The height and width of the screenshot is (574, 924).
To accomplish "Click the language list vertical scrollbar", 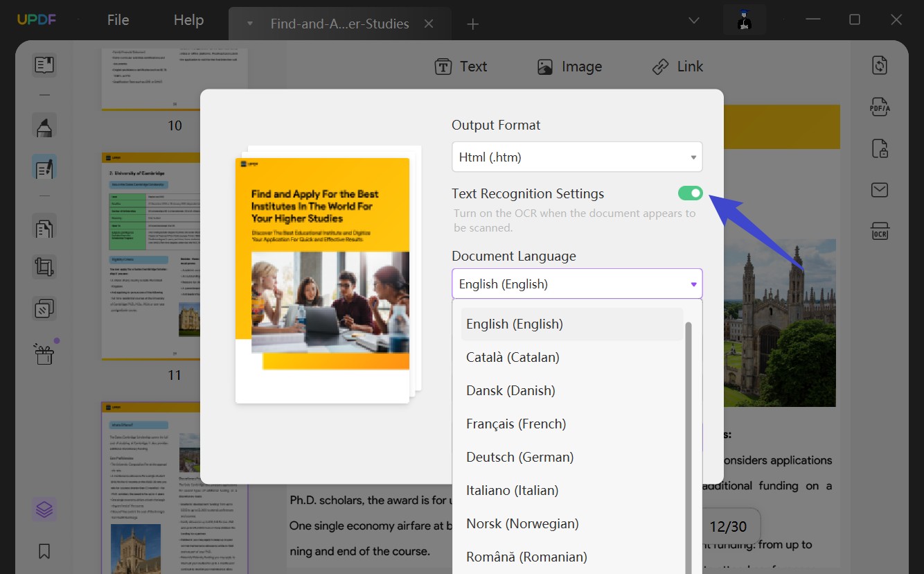I will tap(688, 447).
